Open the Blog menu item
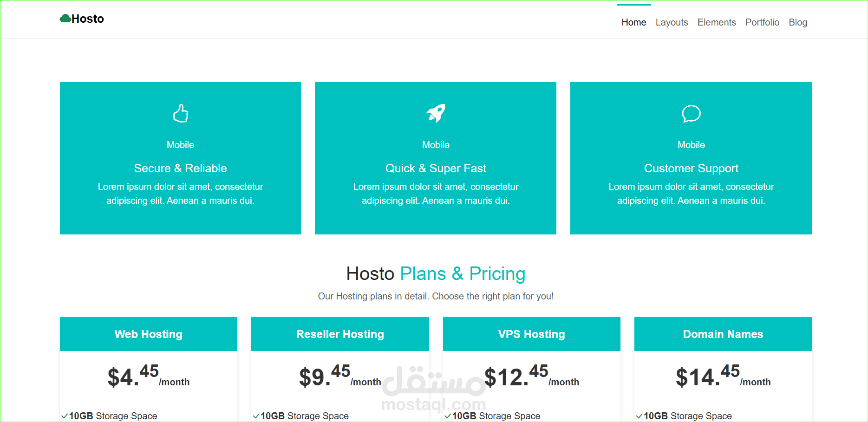 798,22
